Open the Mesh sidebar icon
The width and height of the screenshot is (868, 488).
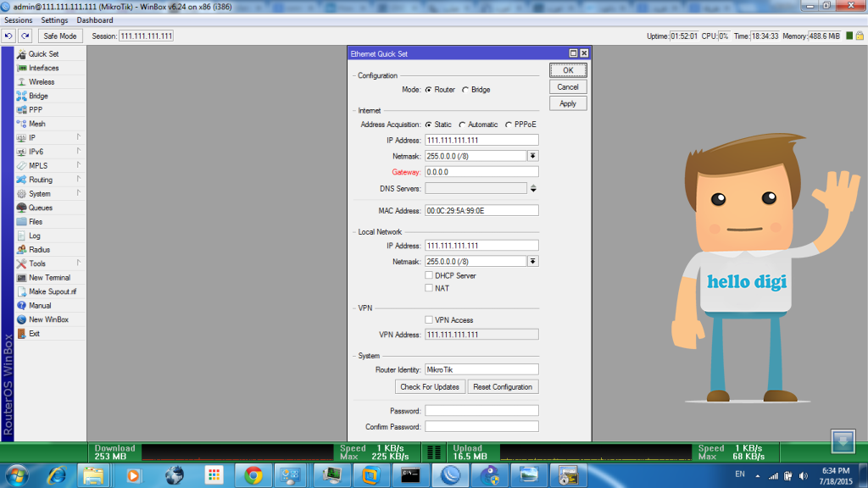coord(21,124)
